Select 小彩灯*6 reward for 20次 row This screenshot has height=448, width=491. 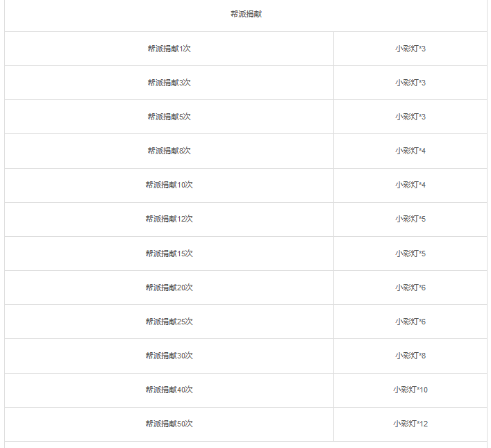click(410, 288)
